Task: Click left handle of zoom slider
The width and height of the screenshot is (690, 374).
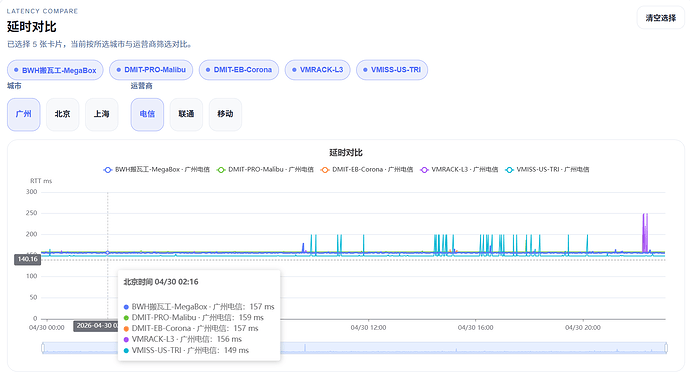Action: coord(43,348)
